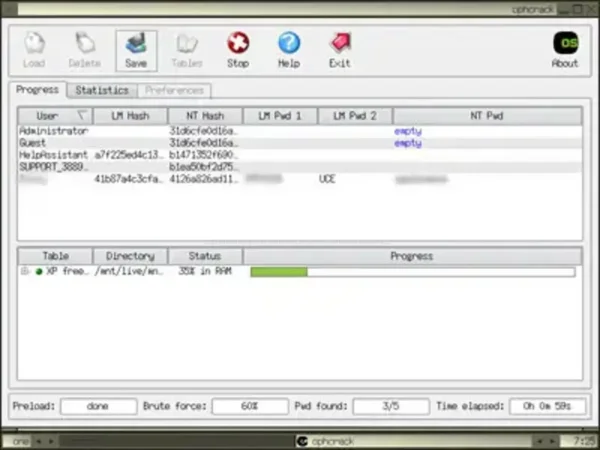
Task: Click the LM Hash column header
Action: (130, 116)
